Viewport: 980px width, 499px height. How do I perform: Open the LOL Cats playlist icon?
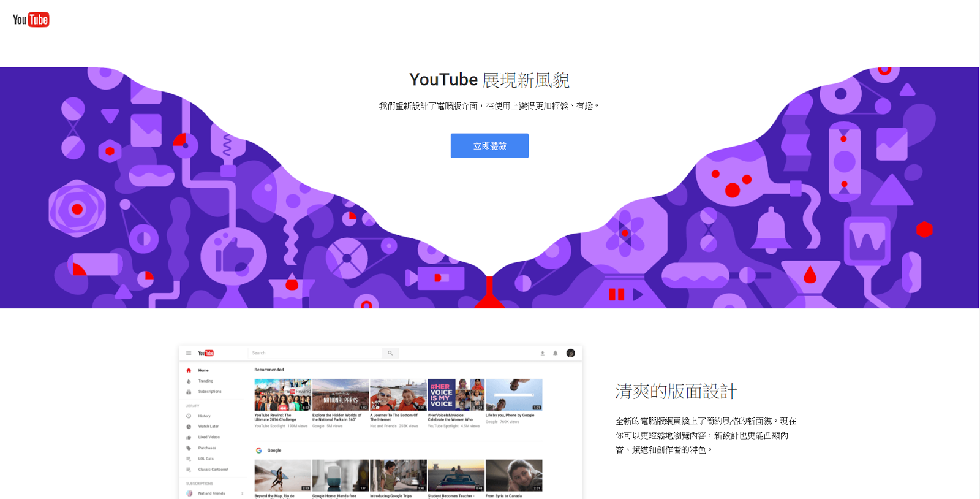tap(189, 459)
